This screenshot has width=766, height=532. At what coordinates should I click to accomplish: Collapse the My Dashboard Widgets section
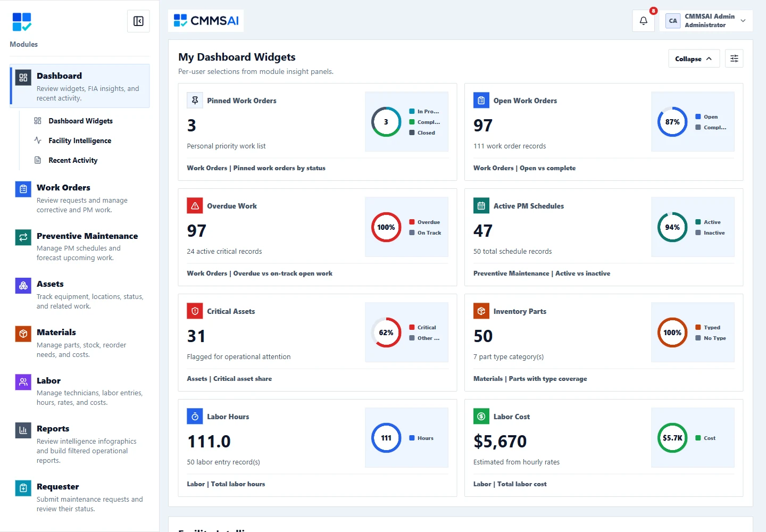[x=694, y=59]
